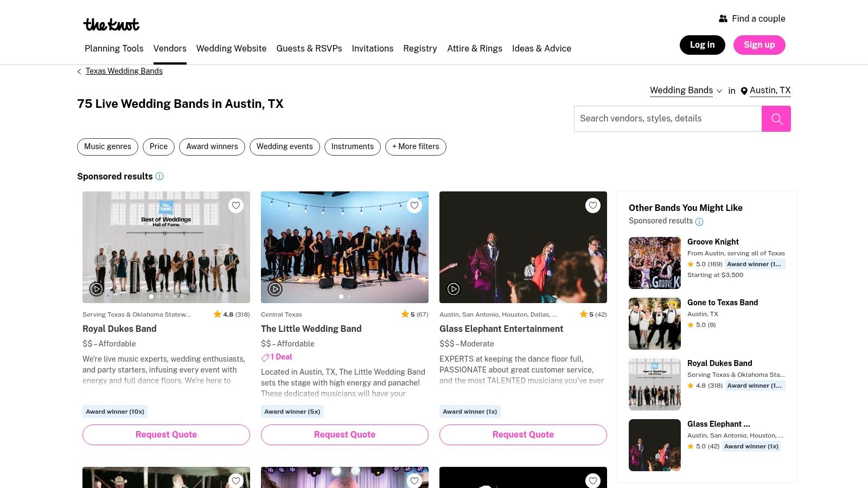Viewport: 868px width, 488px height.
Task: Open the Vendors menu
Action: (170, 48)
